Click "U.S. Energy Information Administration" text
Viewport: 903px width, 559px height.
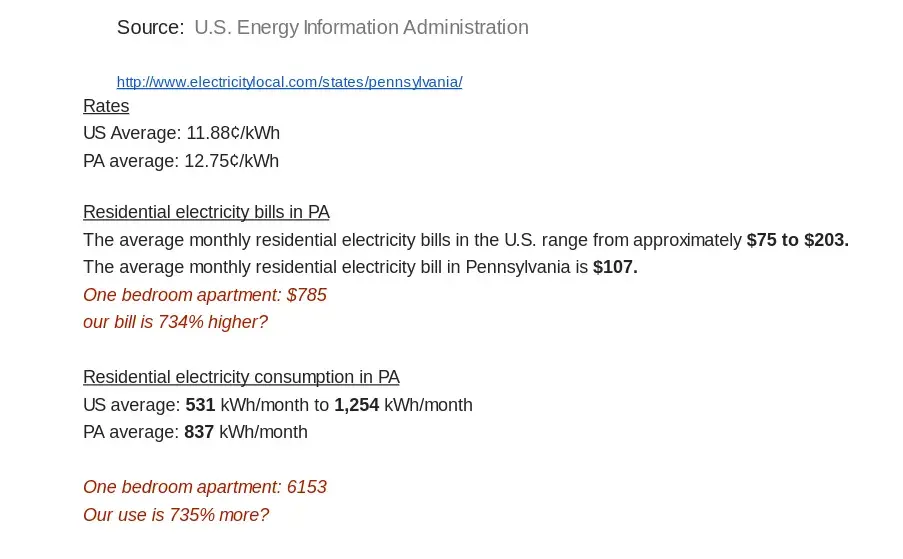click(x=361, y=28)
